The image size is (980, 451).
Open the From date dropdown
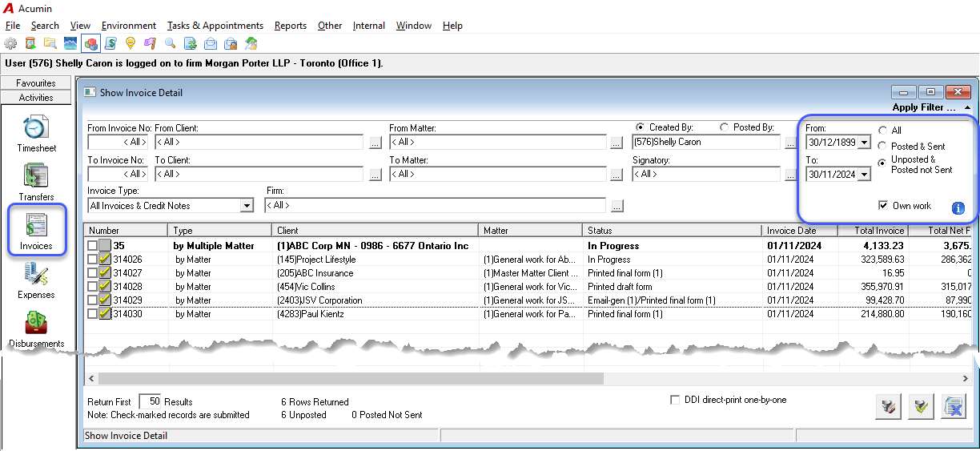pyautogui.click(x=864, y=143)
